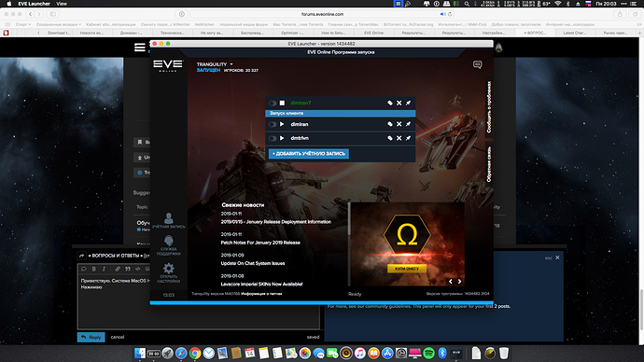Go to next promo banner with right arrow

459,281
